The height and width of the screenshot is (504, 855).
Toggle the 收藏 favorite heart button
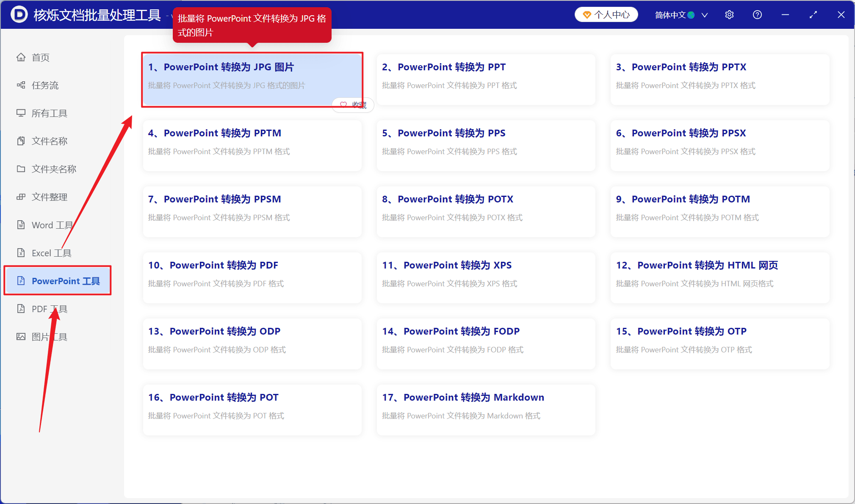coord(353,105)
